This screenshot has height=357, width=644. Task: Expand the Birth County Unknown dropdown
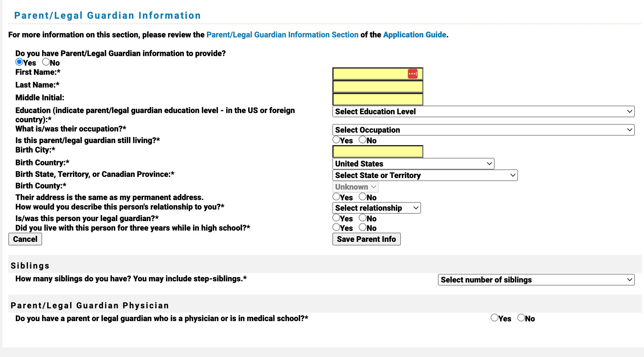tap(355, 187)
